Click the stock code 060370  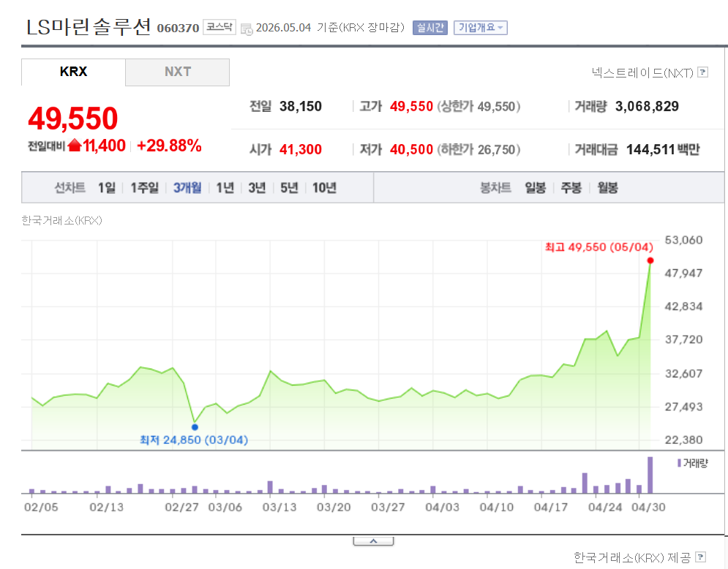[178, 29]
